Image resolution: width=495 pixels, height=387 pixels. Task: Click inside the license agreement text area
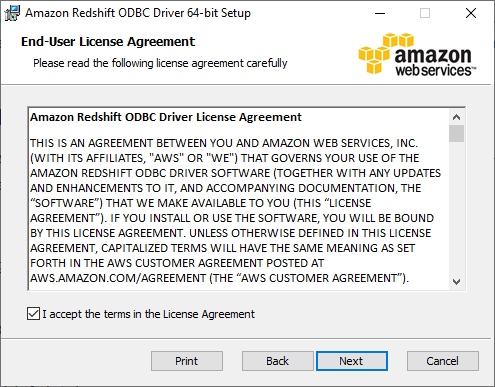click(x=238, y=199)
